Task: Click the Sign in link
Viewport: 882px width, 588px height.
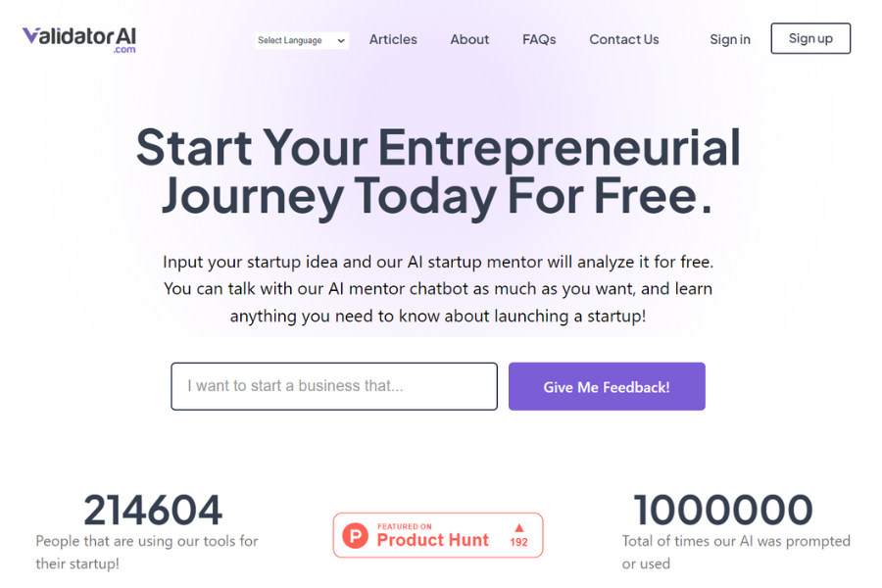Action: pos(729,39)
